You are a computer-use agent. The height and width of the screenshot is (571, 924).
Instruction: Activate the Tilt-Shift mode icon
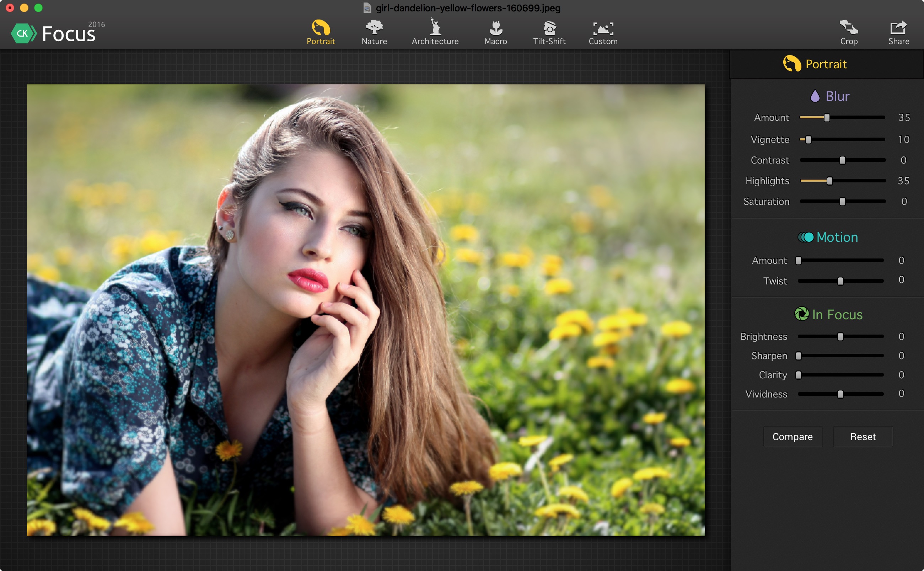[549, 29]
